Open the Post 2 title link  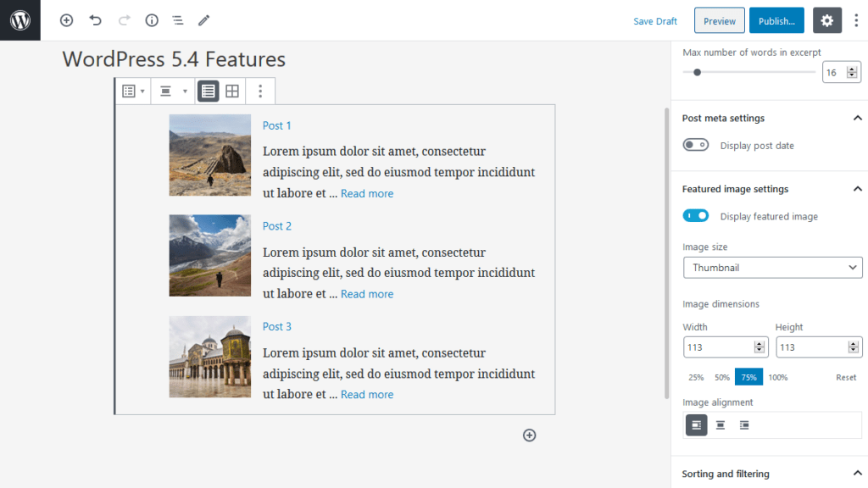point(277,226)
